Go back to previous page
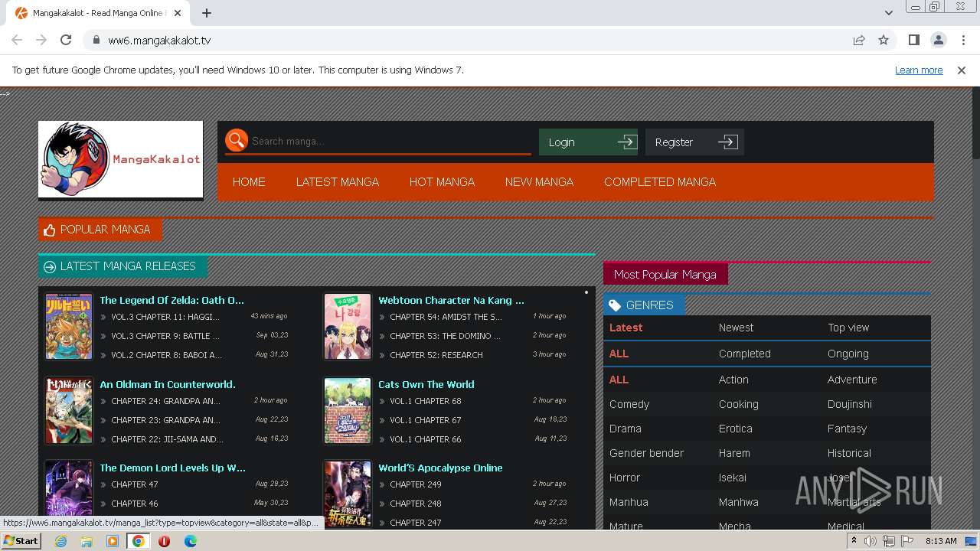The height and width of the screenshot is (551, 980). click(17, 40)
